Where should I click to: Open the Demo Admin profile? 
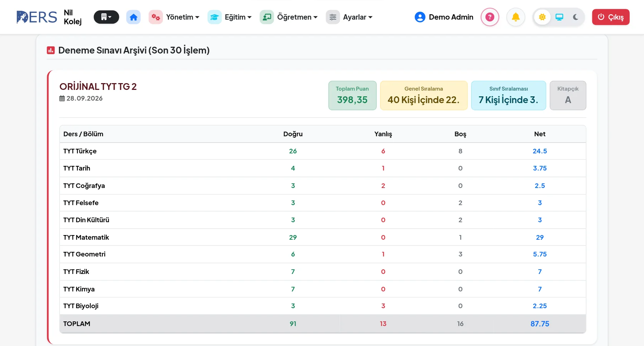(444, 17)
